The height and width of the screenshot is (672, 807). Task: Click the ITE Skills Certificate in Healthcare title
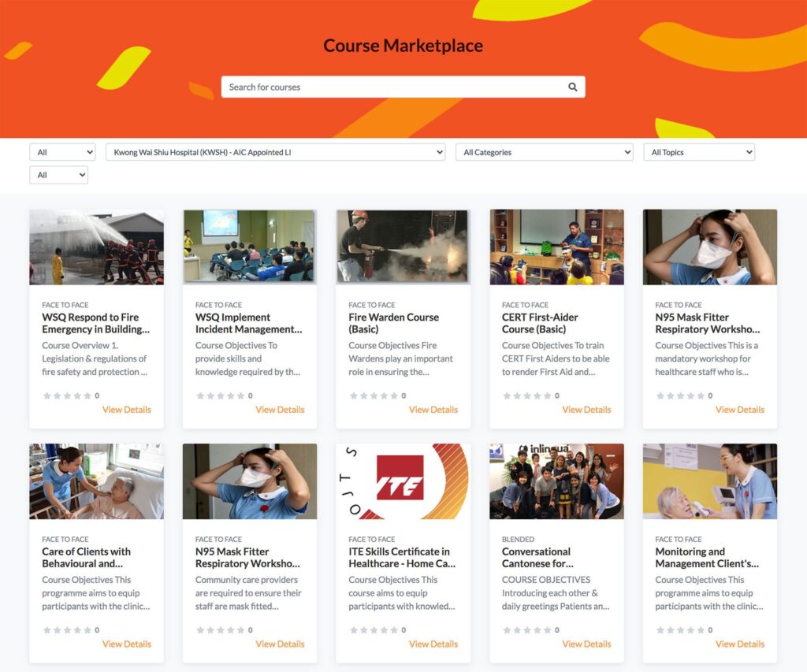402,557
